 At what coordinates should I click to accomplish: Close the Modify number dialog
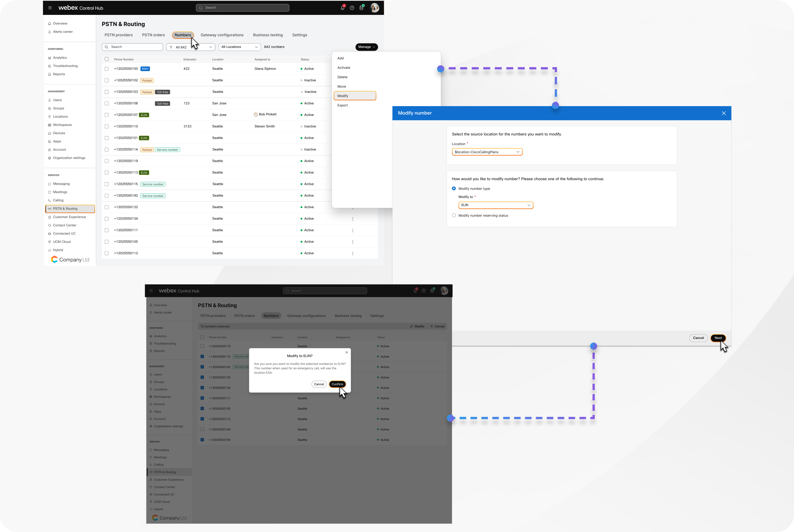click(x=723, y=113)
